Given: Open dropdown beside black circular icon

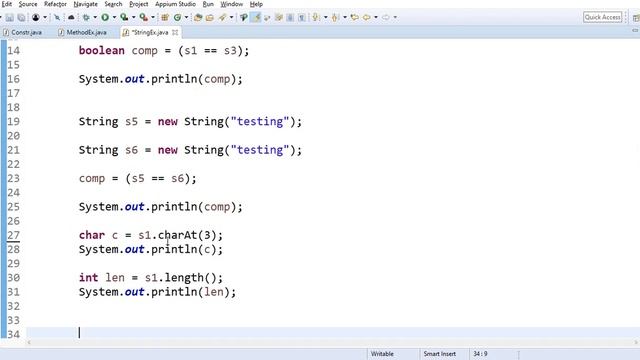Looking at the screenshot, I should (x=45, y=18).
